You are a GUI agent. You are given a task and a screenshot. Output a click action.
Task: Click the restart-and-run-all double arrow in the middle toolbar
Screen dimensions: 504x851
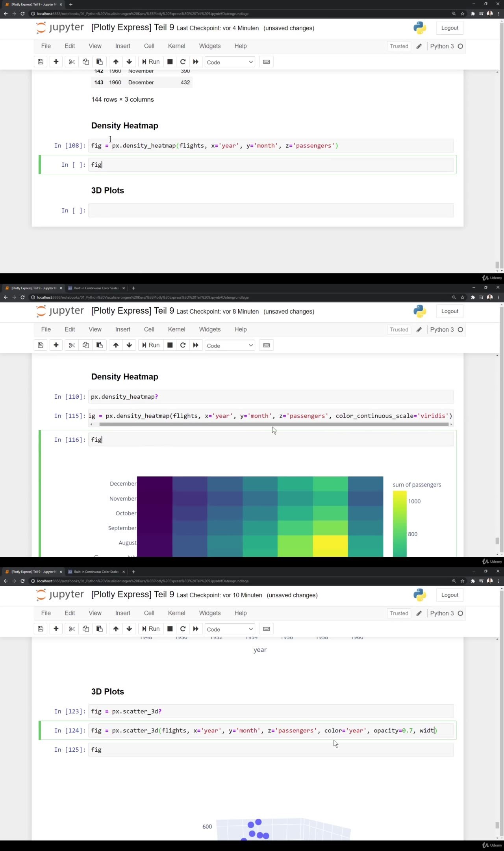click(x=196, y=346)
